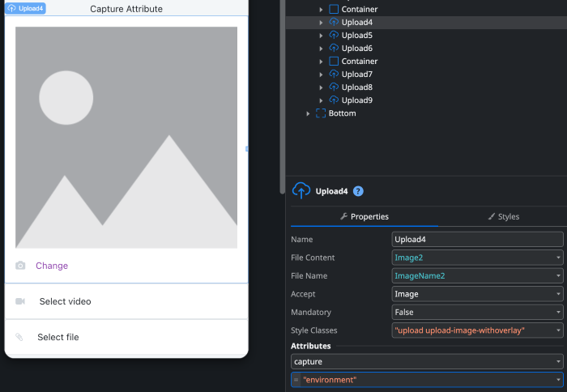Click the paperclip icon beside Select file
Image resolution: width=567 pixels, height=392 pixels.
[x=20, y=337]
